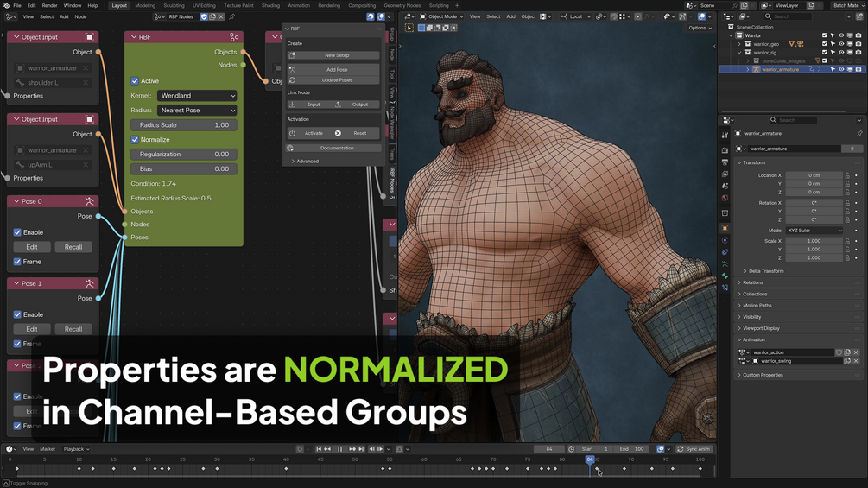
Task: Toggle visibility eye for warrior_armature
Action: (841, 70)
